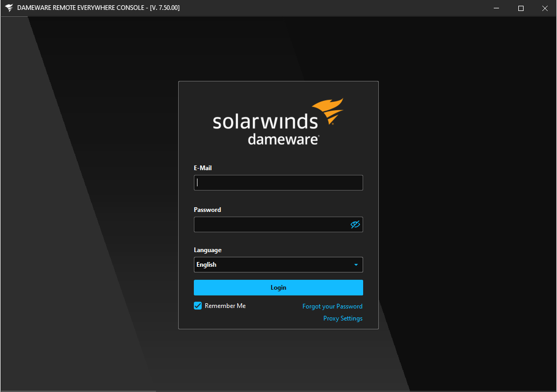The image size is (557, 392).
Task: Click the SolarWinds Dameware logo
Action: pyautogui.click(x=278, y=122)
